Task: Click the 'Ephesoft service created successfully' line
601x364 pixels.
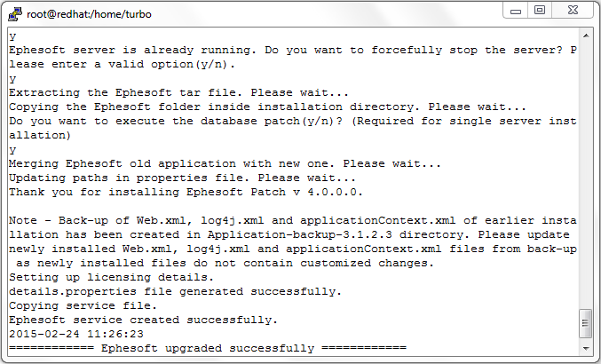Action: tap(143, 320)
